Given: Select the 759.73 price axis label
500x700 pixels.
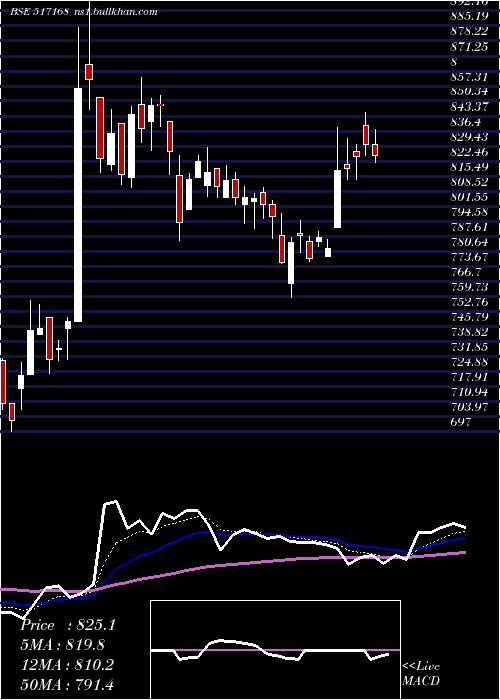Looking at the screenshot, I should (470, 287).
